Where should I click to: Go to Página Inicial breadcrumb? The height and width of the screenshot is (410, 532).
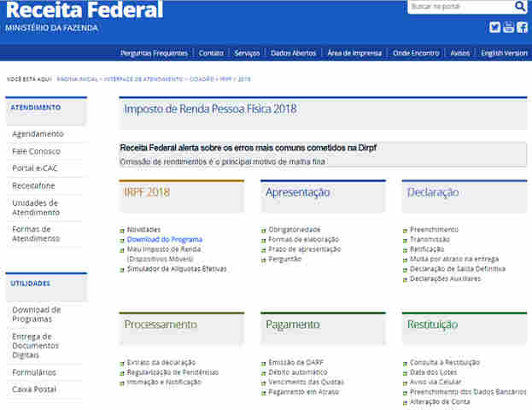78,79
